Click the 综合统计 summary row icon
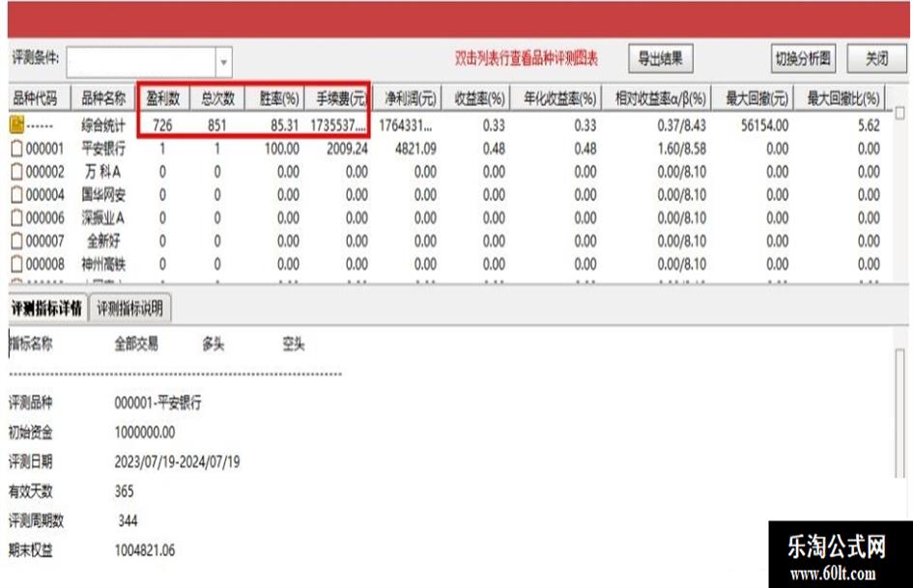Viewport: 913px width, 588px height. tap(16, 125)
